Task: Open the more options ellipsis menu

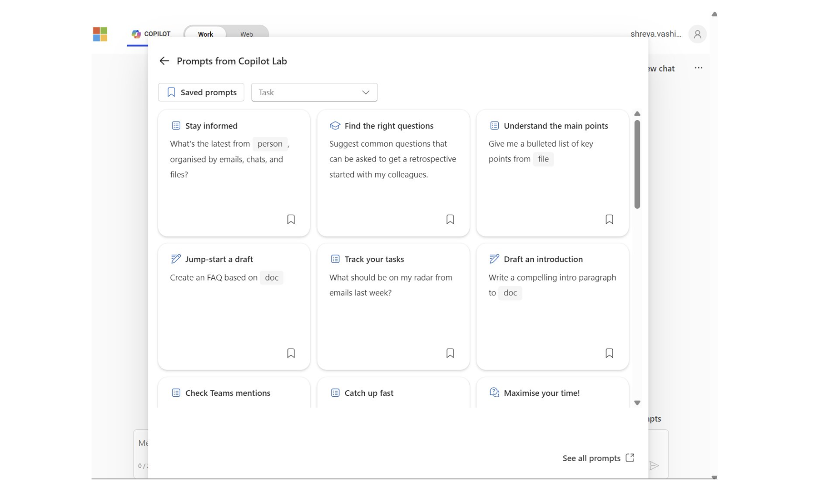Action: pos(699,68)
